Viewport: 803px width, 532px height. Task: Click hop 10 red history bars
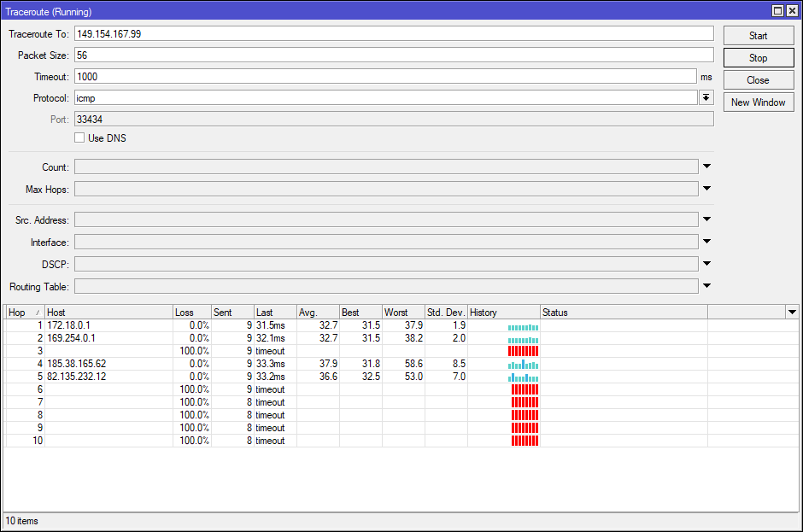(525, 441)
